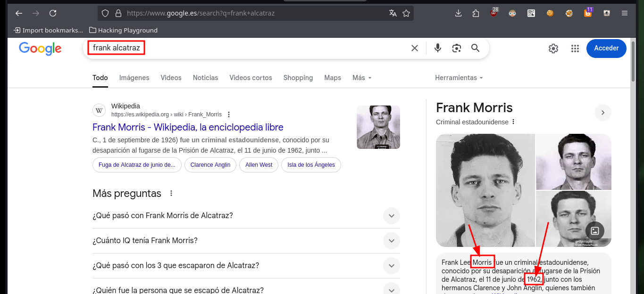Clear the Google search box

click(415, 48)
